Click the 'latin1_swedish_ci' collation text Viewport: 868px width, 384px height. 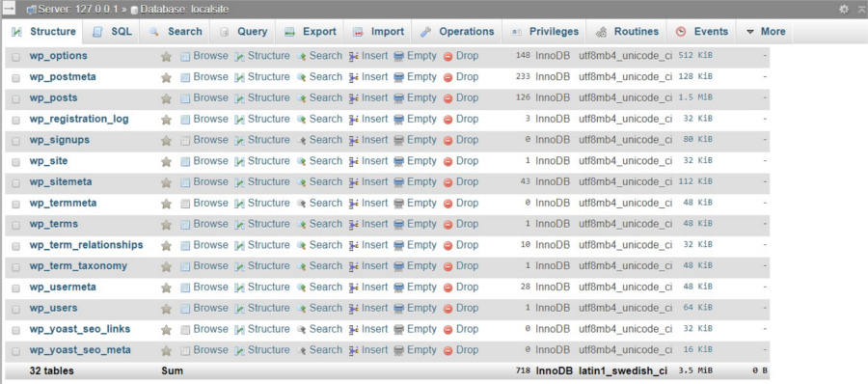pos(623,370)
